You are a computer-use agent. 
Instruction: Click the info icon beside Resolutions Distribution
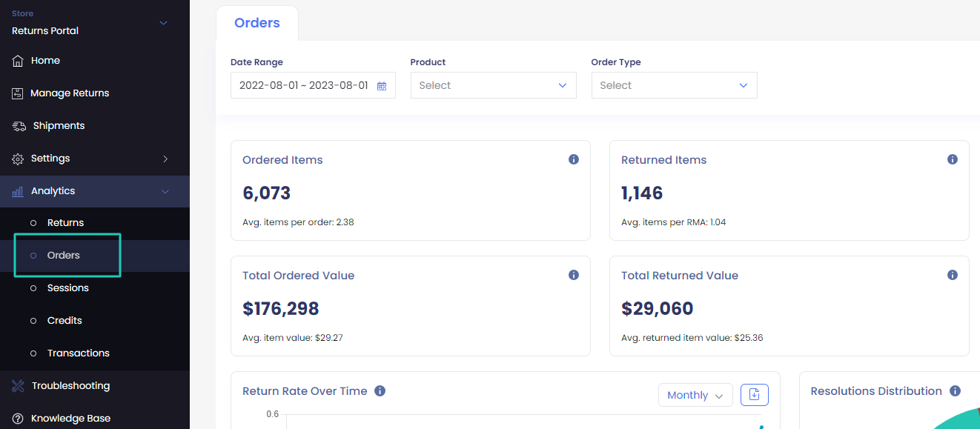955,390
